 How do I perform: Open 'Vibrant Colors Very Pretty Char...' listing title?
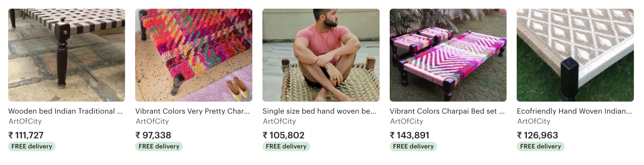tap(192, 111)
